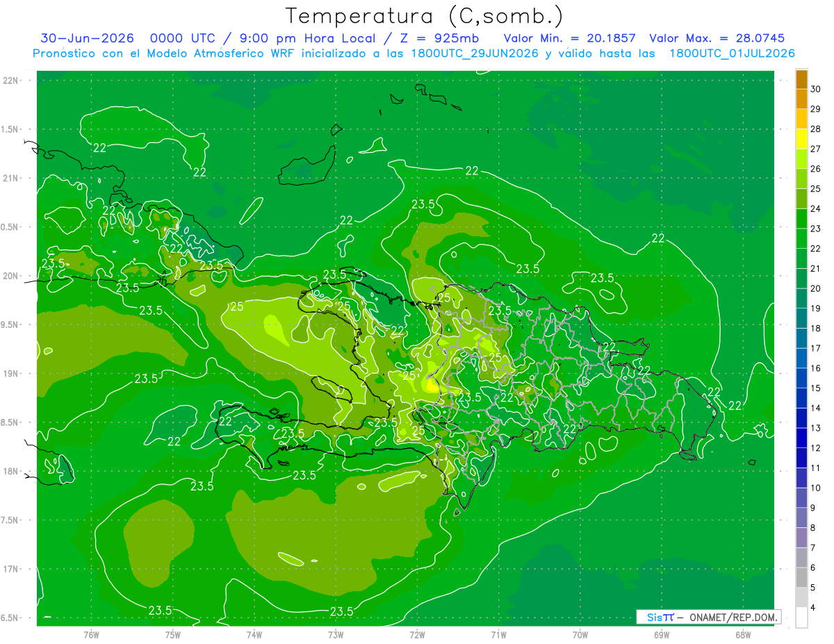Image resolution: width=834 pixels, height=644 pixels.
Task: Click the 69W longitude axis label
Action: 661,634
